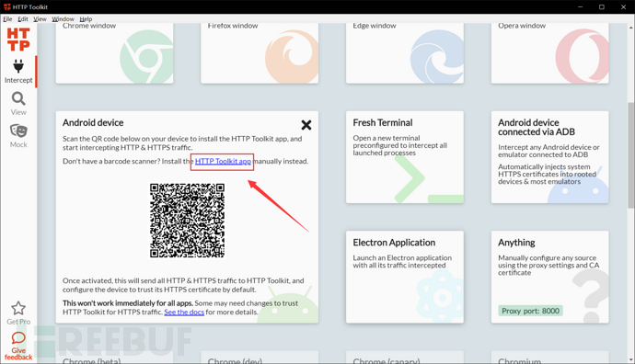Open a Fresh Terminal interceptor card
The width and height of the screenshot is (635, 364).
[405, 157]
